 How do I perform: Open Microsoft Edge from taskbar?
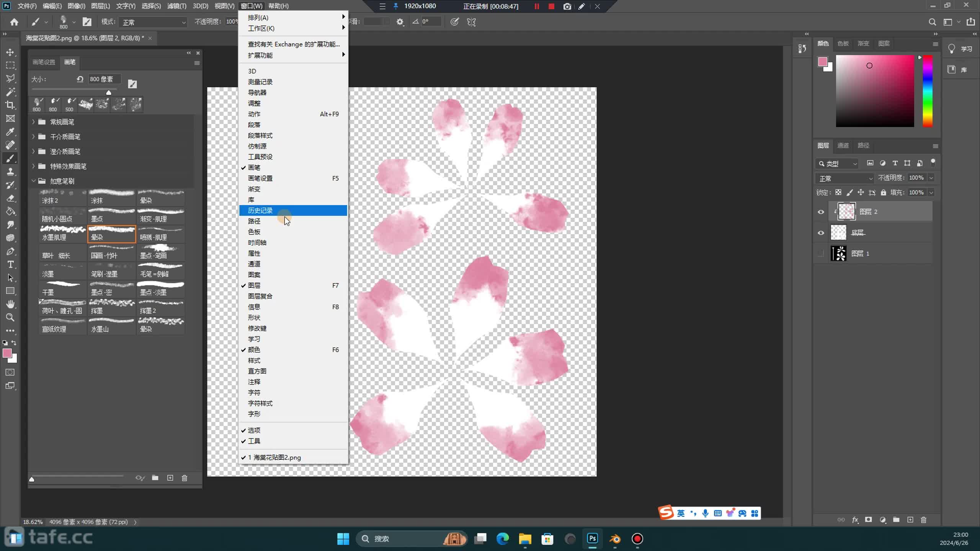(502, 539)
